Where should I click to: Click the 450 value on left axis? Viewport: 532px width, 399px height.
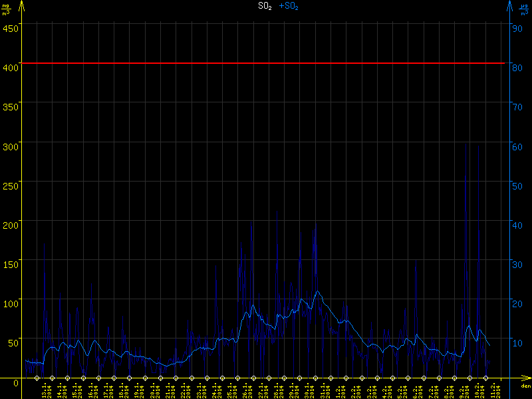tap(10, 28)
